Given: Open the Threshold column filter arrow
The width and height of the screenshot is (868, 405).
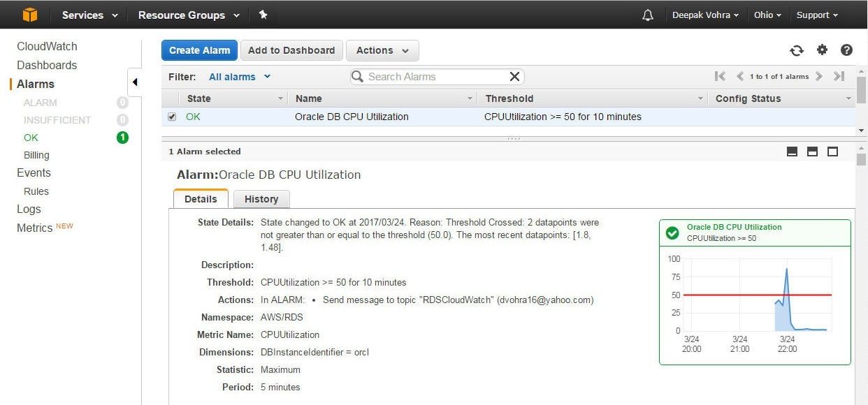Looking at the screenshot, I should point(701,98).
